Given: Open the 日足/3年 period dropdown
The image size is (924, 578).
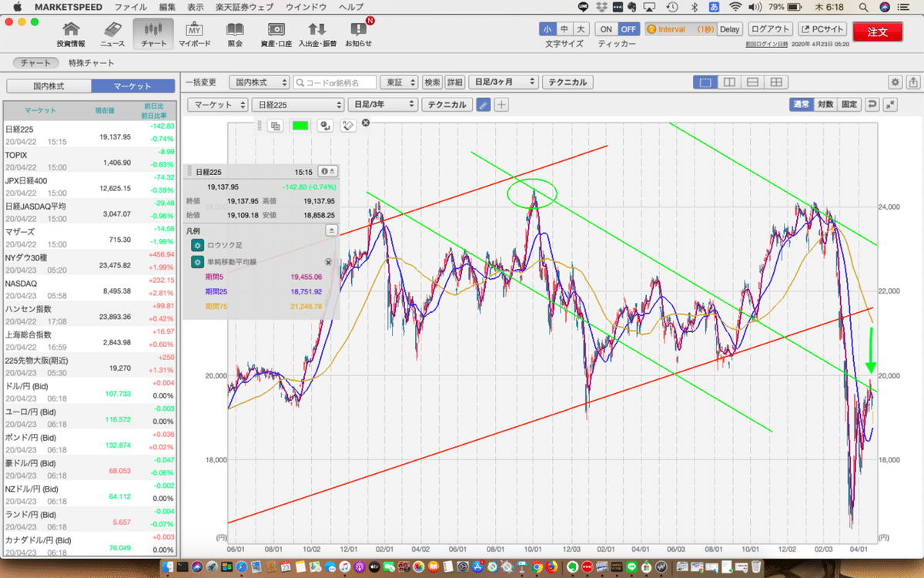Looking at the screenshot, I should (x=383, y=105).
